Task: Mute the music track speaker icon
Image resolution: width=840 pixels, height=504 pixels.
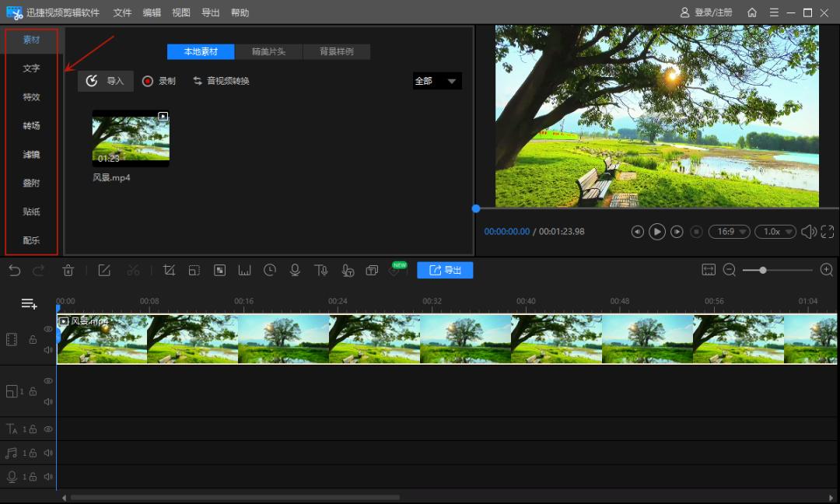Action: point(48,453)
